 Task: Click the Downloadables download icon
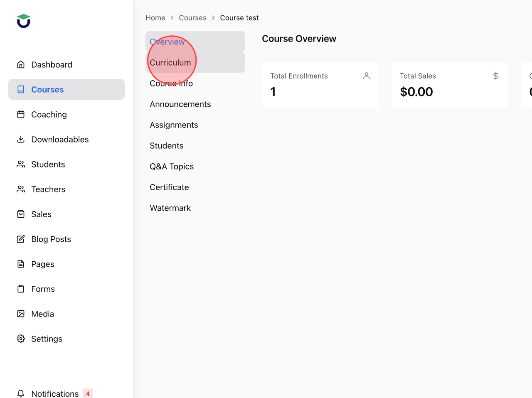[21, 139]
